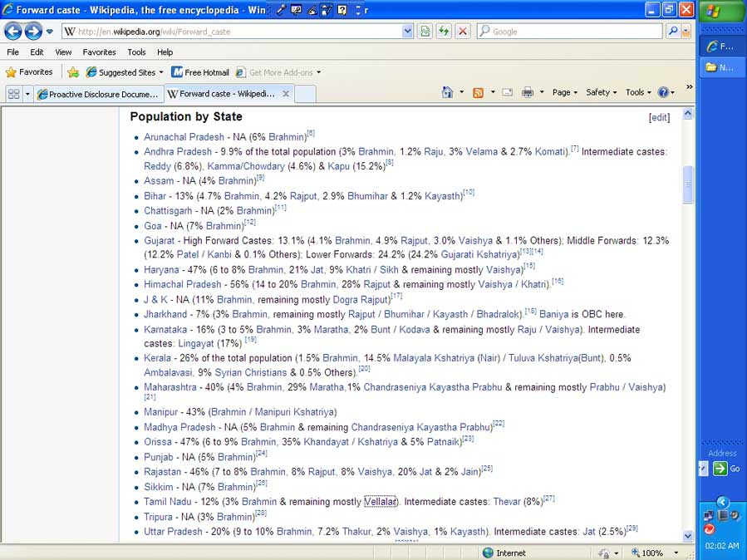This screenshot has height=560, width=747.
Task: Click the Free Hotmail favorites link
Action: 200,72
